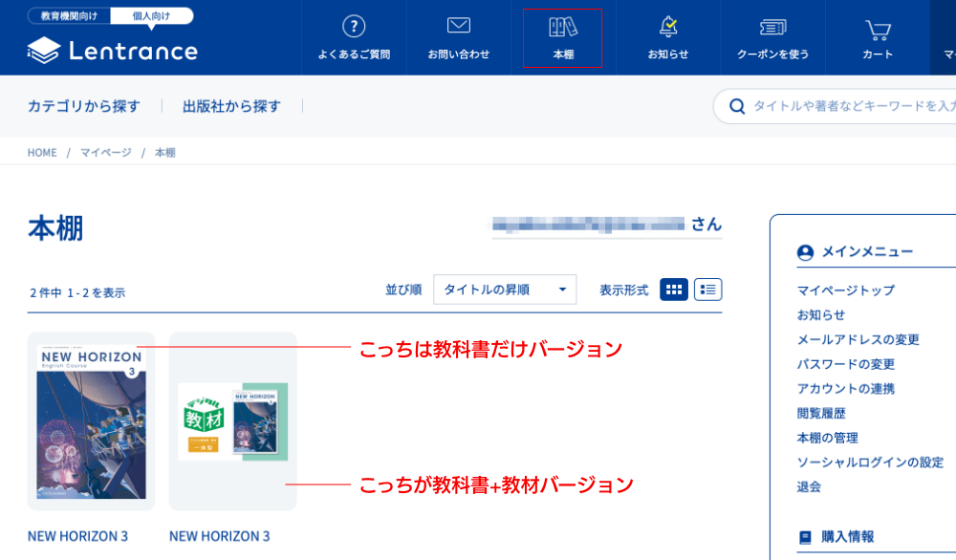Open マイページトップ in main menu
Screen dimensions: 956x560
click(846, 291)
